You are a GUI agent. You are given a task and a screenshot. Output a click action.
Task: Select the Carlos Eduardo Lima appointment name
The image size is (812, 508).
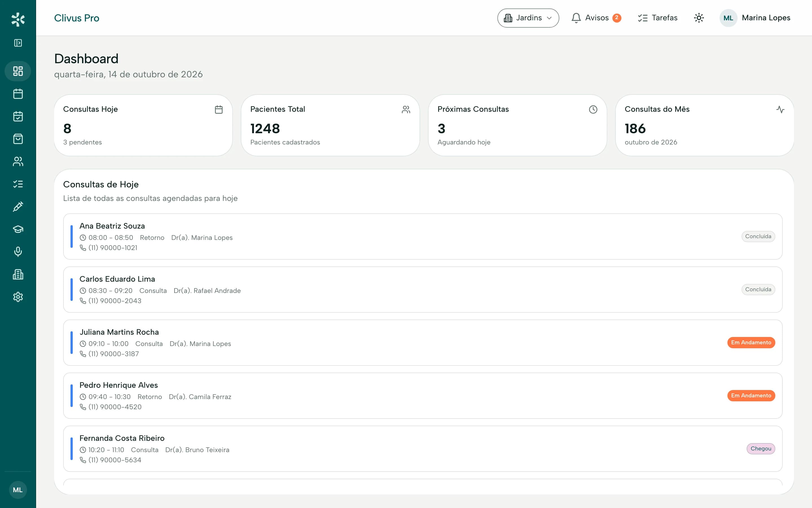117,279
